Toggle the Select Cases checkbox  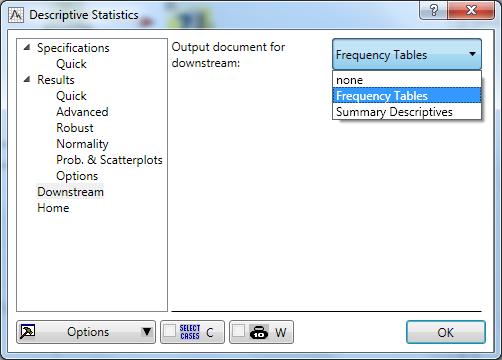[x=170, y=331]
